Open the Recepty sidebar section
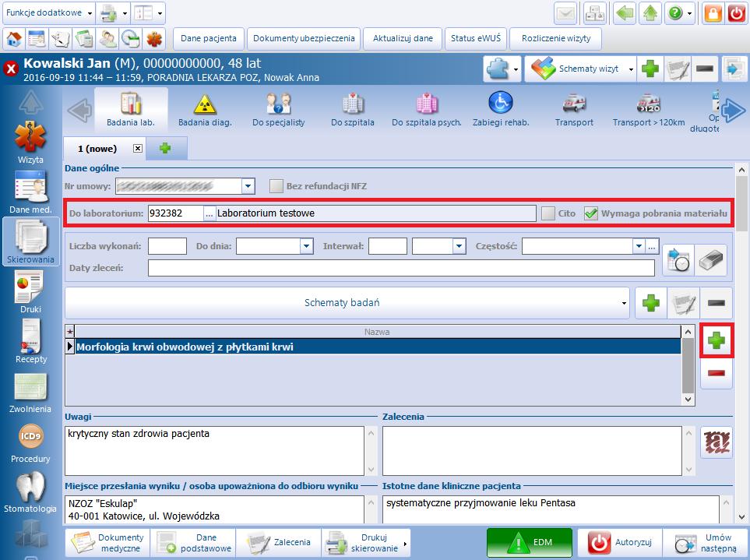The width and height of the screenshot is (750, 560). pos(30,341)
